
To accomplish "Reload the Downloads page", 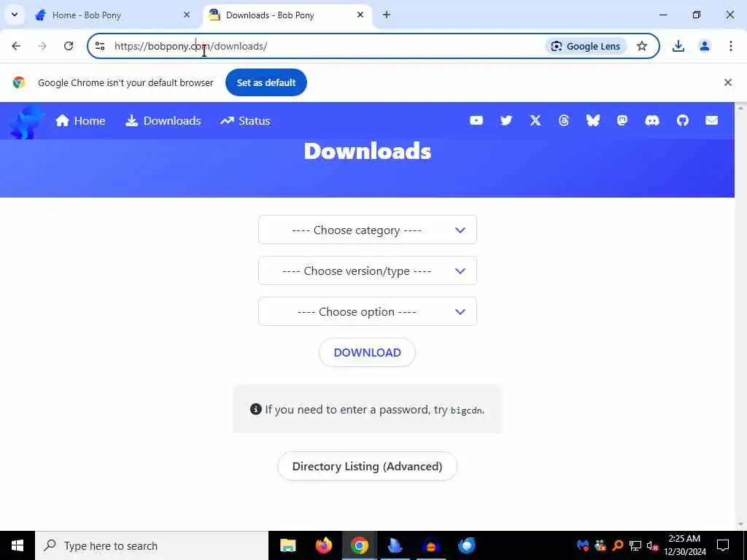I will click(x=69, y=46).
